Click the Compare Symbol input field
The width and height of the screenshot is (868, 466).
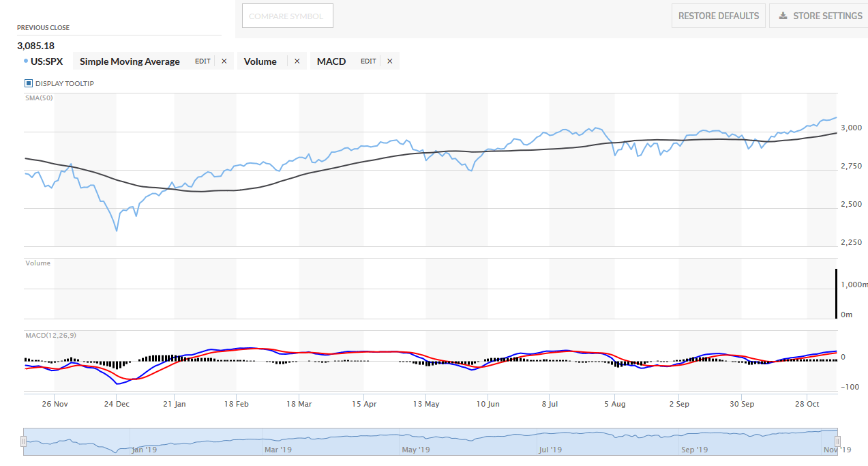[x=287, y=15]
